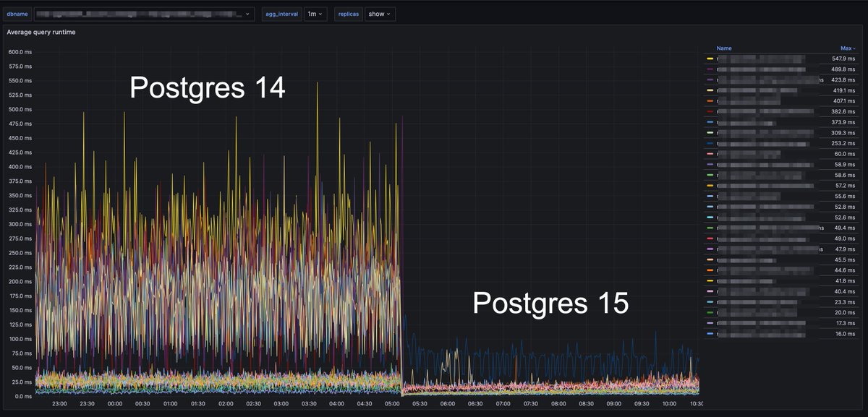Click the 600.0 ms y-axis label
The height and width of the screenshot is (417, 868).
coord(19,52)
